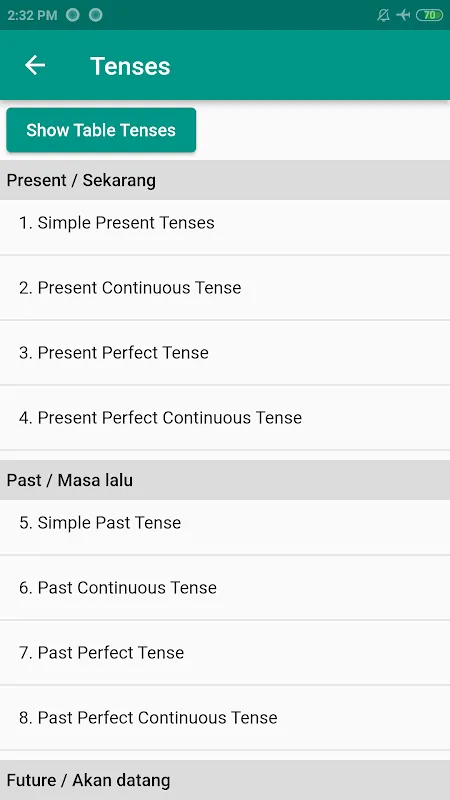
Task: Tap the Present / Sekarang section header
Action: (x=225, y=180)
